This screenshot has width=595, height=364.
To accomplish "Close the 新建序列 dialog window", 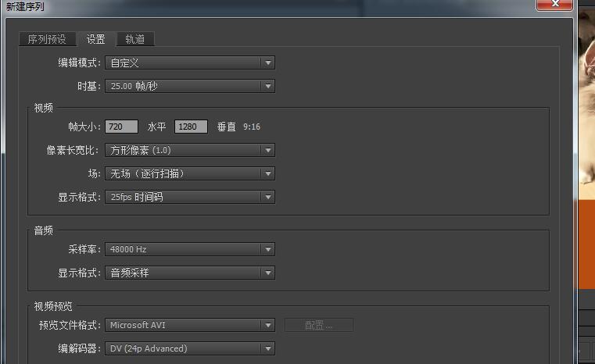I will point(554,5).
